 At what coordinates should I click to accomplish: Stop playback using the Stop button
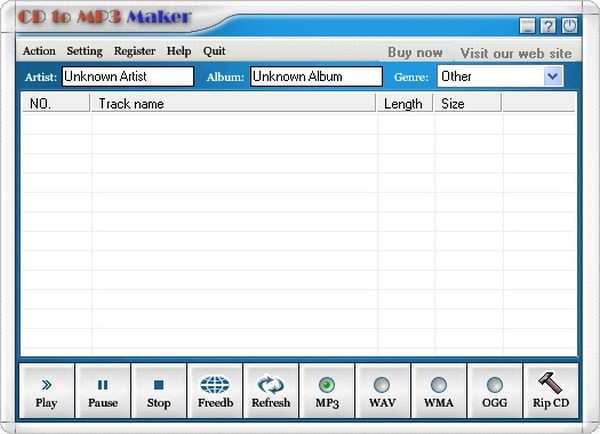158,385
